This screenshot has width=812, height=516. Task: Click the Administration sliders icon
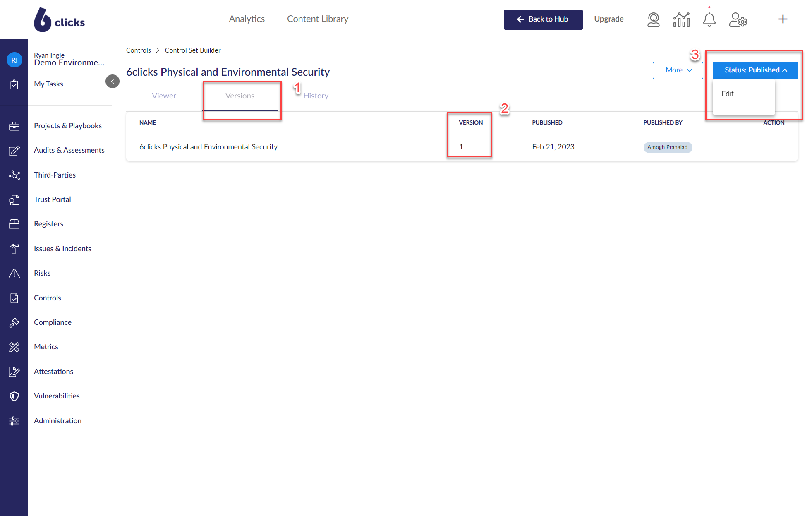[14, 421]
